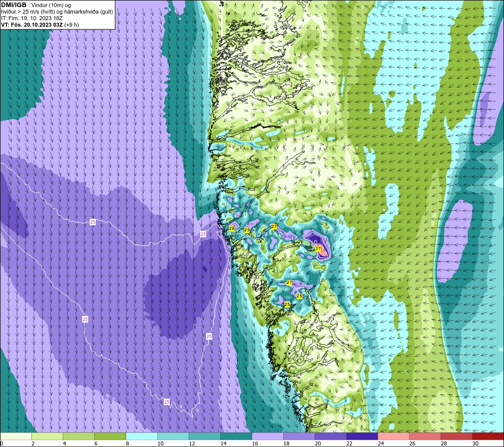The image size is (504, 447).
Task: Click the yellow 28 gust label
Action: 232,228
